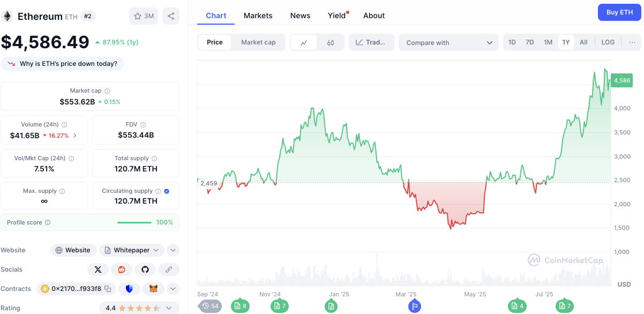Switch chart display to Market cap
Image resolution: width=644 pixels, height=314 pixels.
pyautogui.click(x=258, y=42)
